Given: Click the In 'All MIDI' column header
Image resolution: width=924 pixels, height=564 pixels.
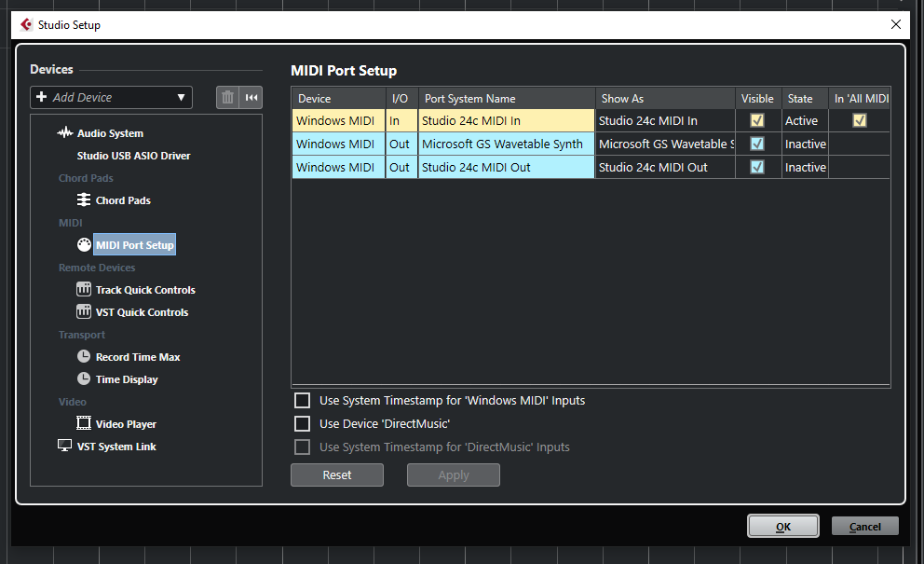Looking at the screenshot, I should 860,99.
